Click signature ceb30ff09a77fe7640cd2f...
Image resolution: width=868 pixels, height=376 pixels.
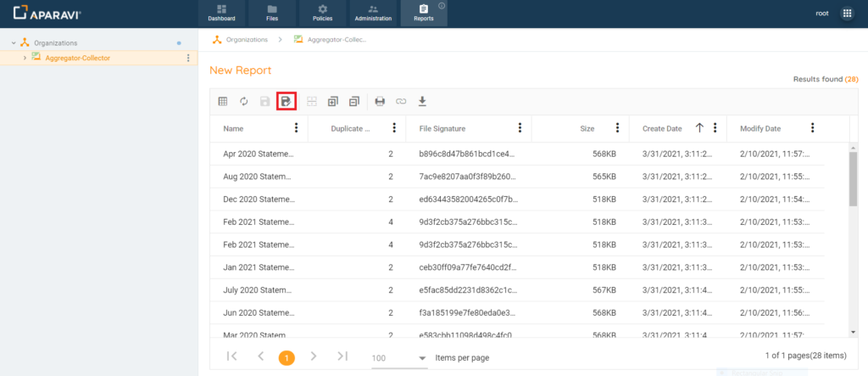click(x=468, y=267)
